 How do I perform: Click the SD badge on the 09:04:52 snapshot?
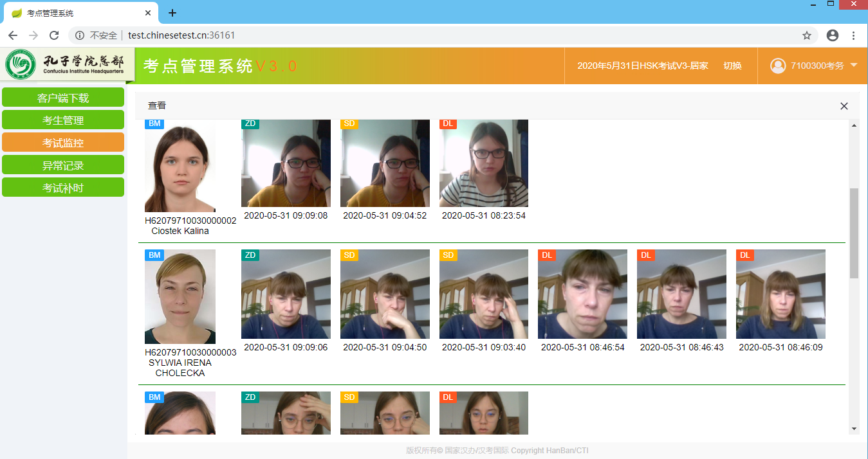349,123
